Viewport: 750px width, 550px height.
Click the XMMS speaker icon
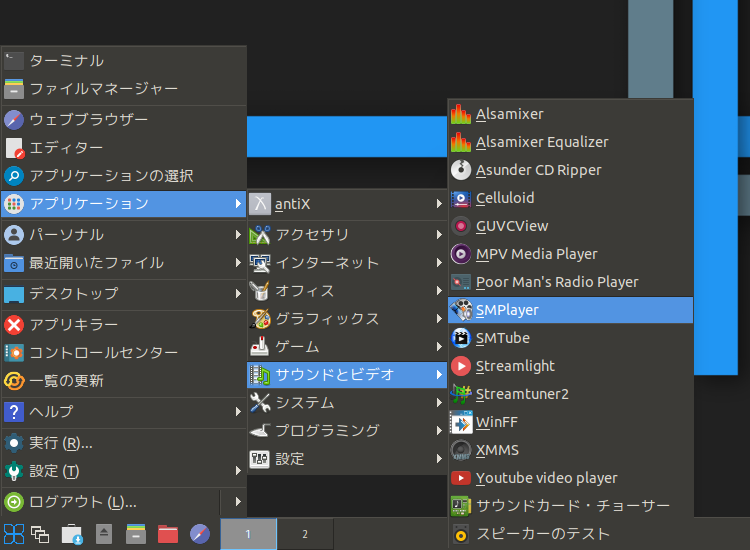tap(461, 450)
